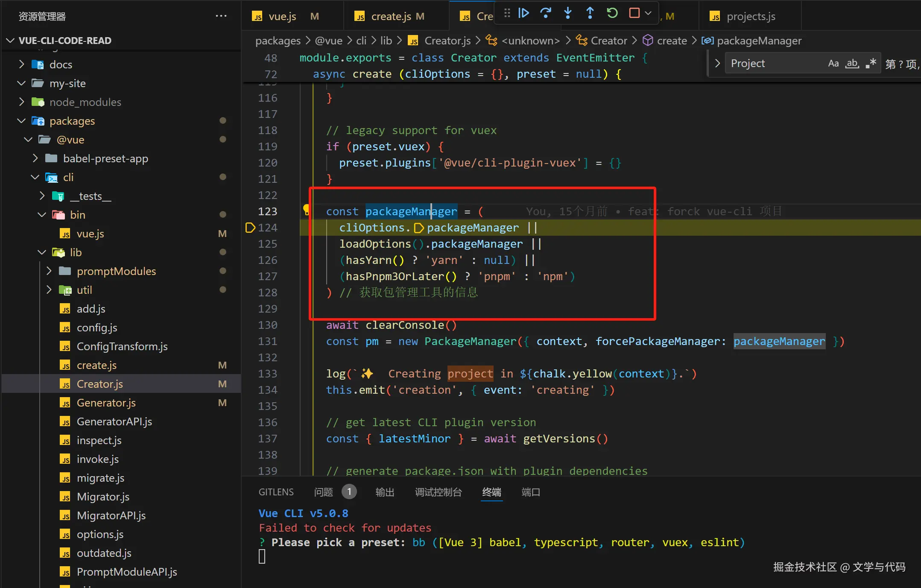Toggle Match Whole Word option
This screenshot has width=921, height=588.
pos(852,64)
